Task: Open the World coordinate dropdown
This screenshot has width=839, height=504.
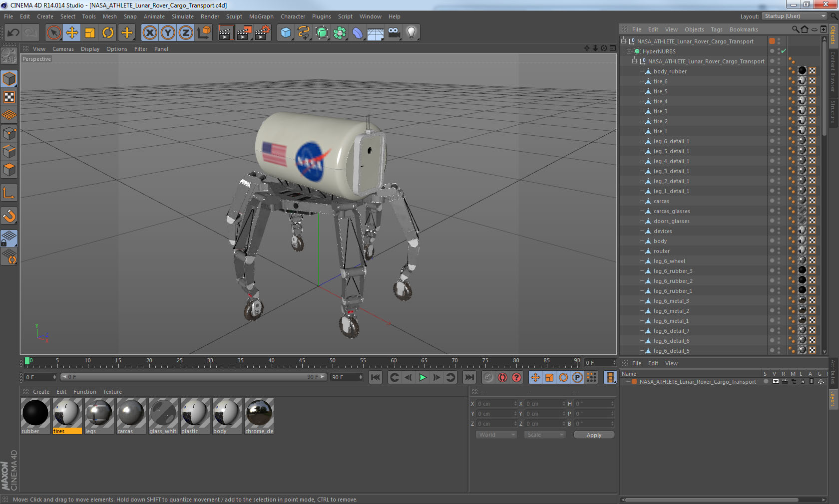Action: (496, 435)
